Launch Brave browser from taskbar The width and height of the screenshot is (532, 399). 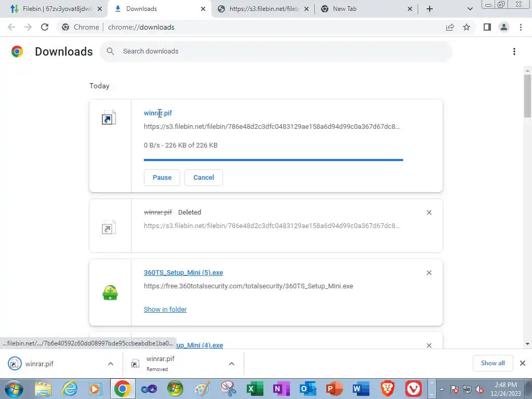(387, 389)
